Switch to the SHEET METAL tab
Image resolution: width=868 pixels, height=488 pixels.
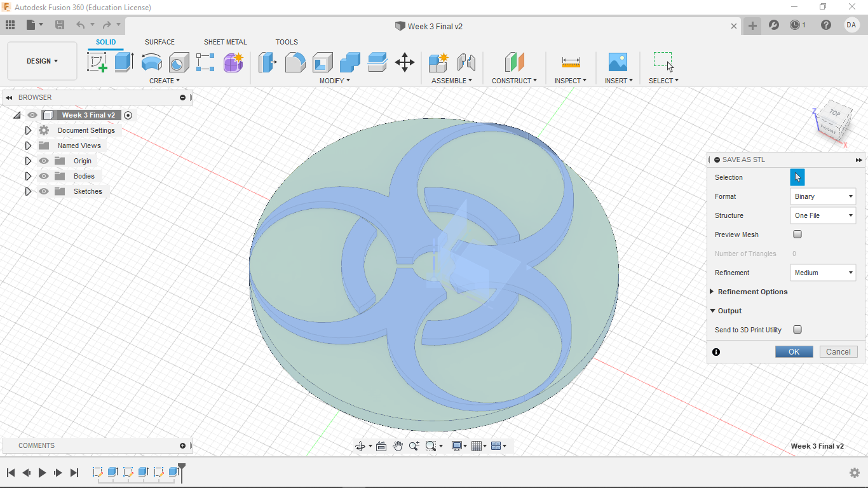click(x=226, y=42)
